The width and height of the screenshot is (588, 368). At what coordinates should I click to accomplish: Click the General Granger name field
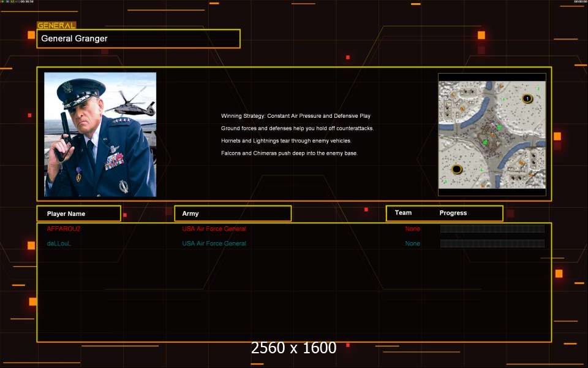pos(138,39)
